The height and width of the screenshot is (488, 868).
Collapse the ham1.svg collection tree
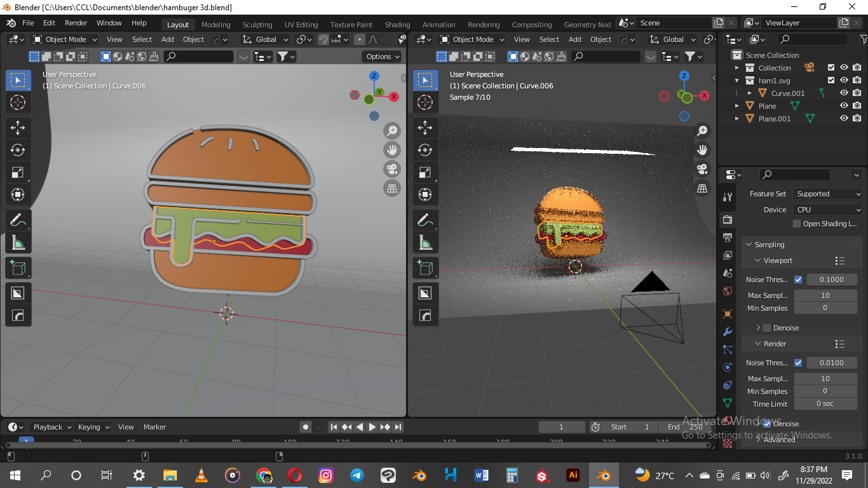point(737,81)
